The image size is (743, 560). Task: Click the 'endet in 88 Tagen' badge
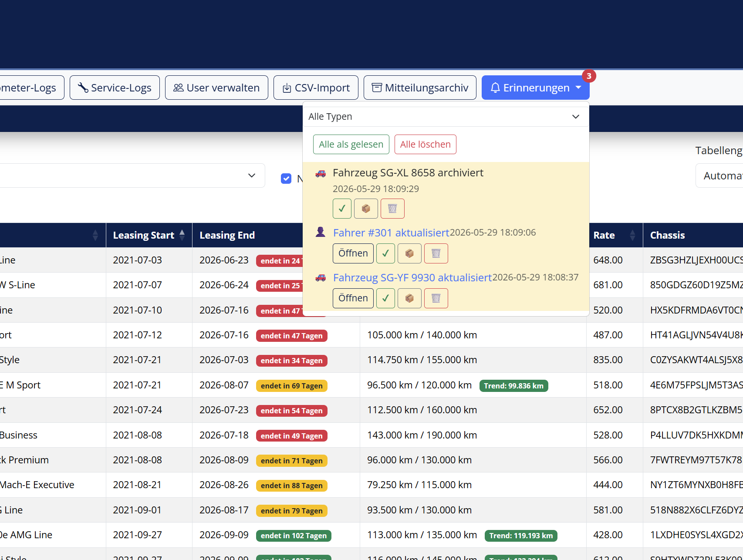291,486
